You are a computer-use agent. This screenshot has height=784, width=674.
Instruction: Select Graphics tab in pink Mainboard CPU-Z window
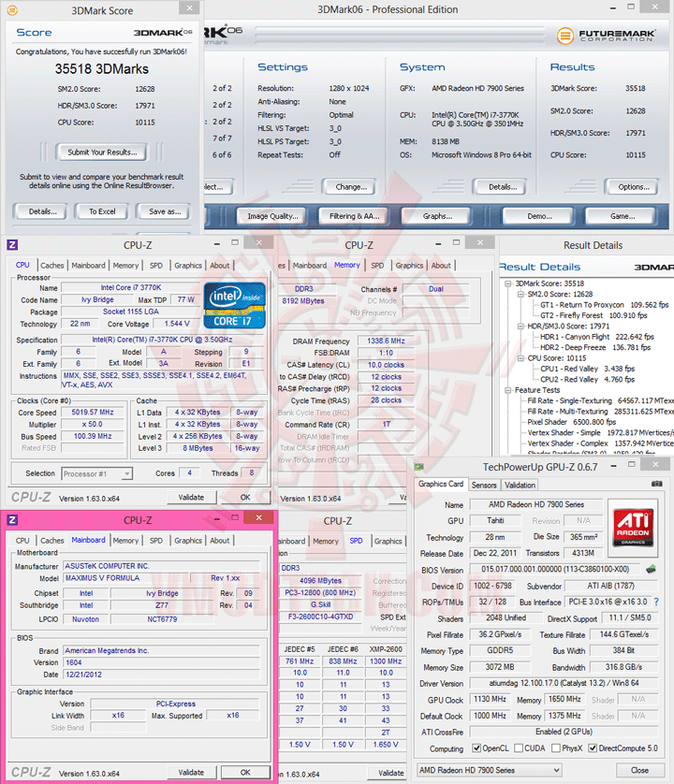point(188,541)
